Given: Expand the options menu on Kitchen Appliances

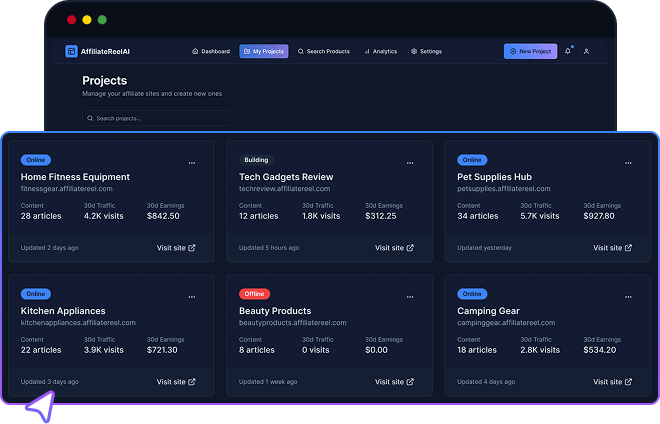Looking at the screenshot, I should [192, 296].
